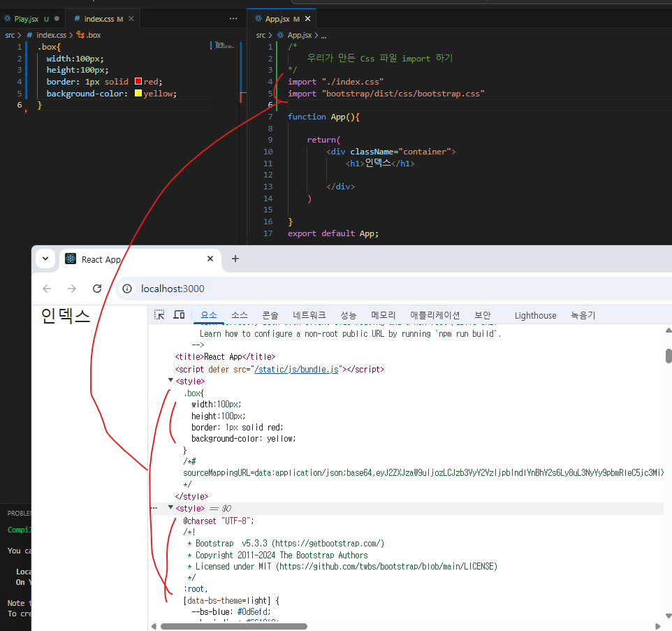Open the 녹음기 (Recorder) DevTools tab
Image resolution: width=672 pixels, height=631 pixels.
[583, 315]
